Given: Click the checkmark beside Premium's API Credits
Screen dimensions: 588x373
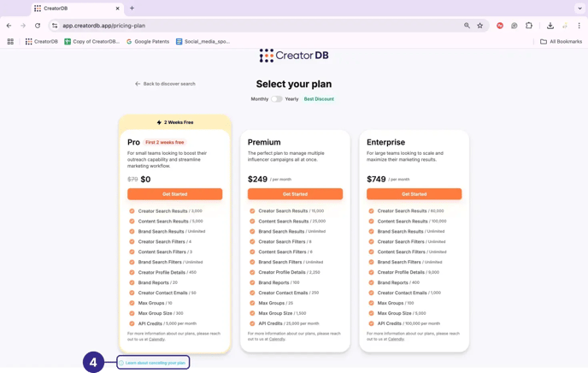Looking at the screenshot, I should pyautogui.click(x=252, y=323).
